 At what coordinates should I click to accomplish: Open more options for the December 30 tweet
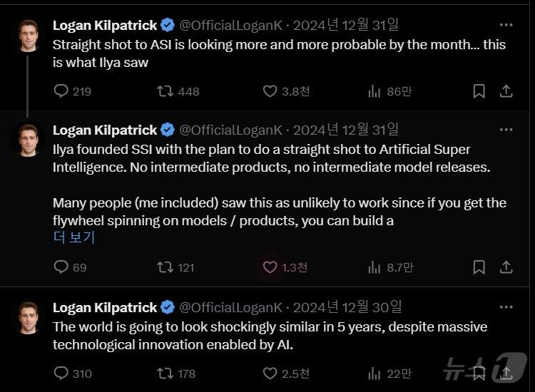(x=506, y=307)
